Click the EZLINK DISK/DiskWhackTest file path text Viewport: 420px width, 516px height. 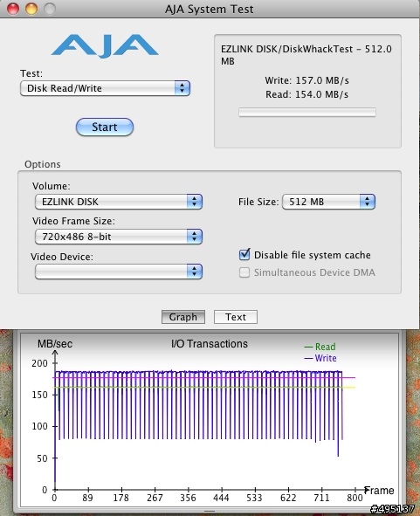tap(306, 55)
